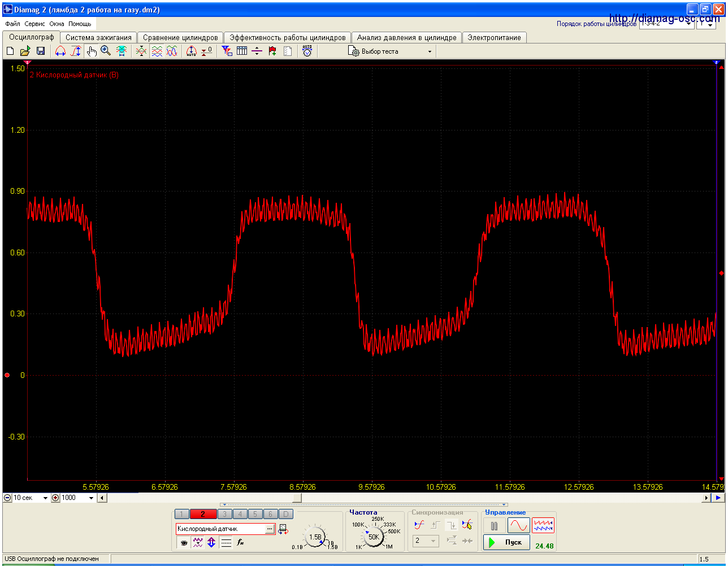The width and height of the screenshot is (728, 566).
Task: Click the table grid icon
Action: (242, 51)
